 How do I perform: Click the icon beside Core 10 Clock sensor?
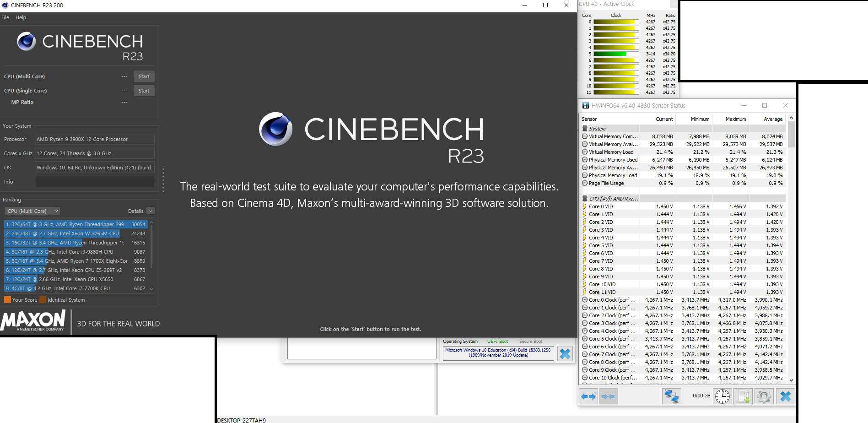(585, 378)
